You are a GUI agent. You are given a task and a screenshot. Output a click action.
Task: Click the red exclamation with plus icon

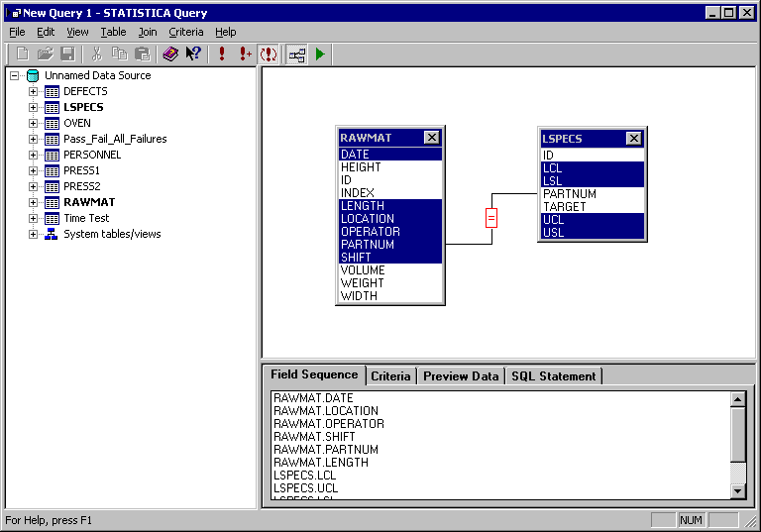245,54
